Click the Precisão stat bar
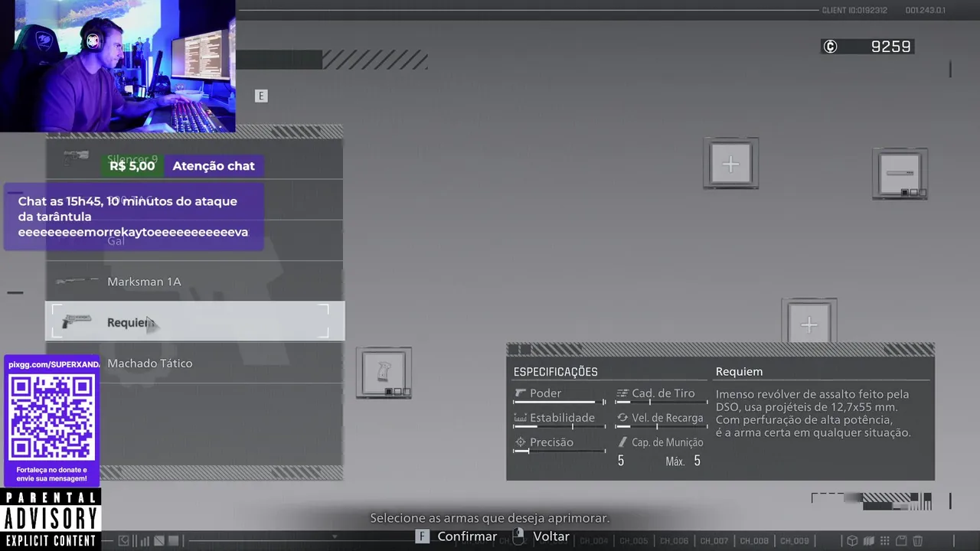This screenshot has width=980, height=551. tap(559, 451)
